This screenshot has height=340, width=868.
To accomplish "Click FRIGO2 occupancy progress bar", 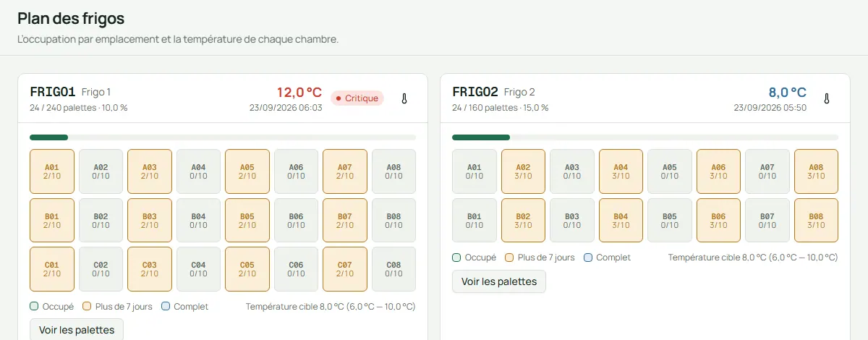I will click(645, 137).
